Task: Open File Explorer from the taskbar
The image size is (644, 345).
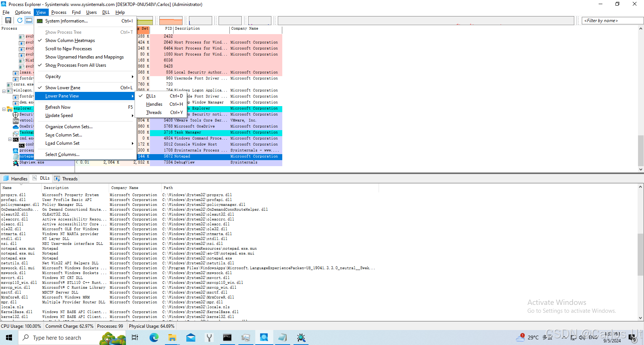Action: (172, 337)
